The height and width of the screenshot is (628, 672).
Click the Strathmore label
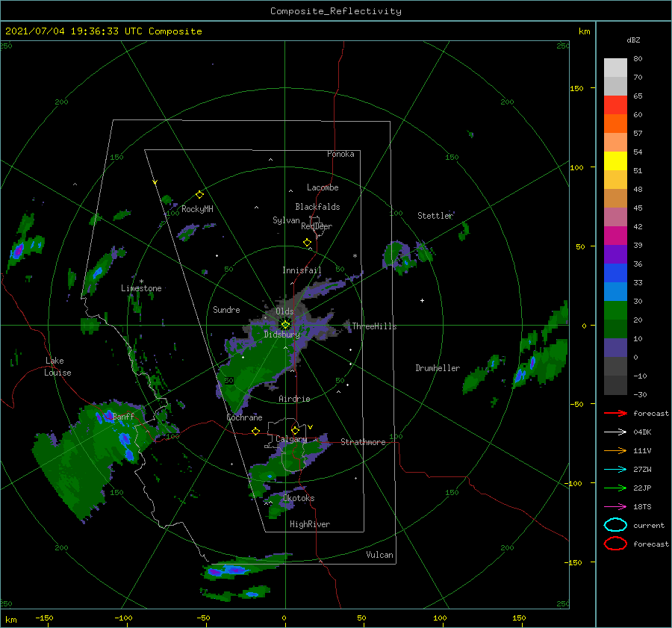click(x=363, y=442)
